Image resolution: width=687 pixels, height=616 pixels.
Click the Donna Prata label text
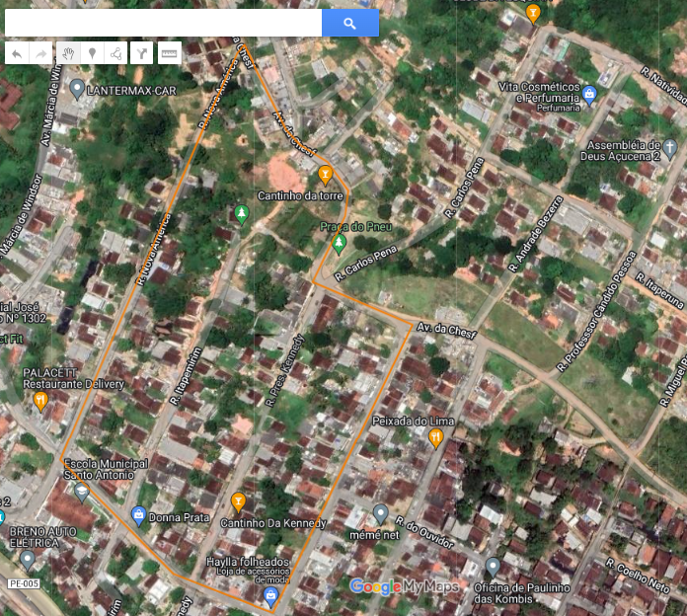click(180, 517)
